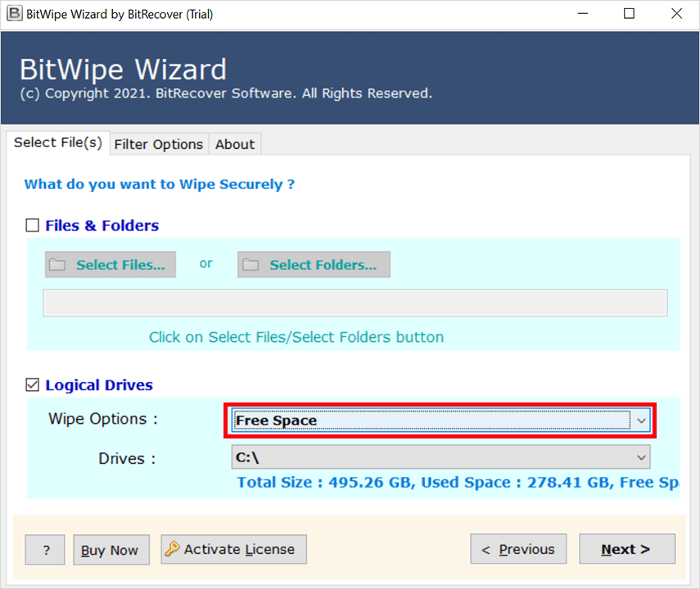The image size is (700, 589).
Task: Click the Buy Now button
Action: (111, 550)
